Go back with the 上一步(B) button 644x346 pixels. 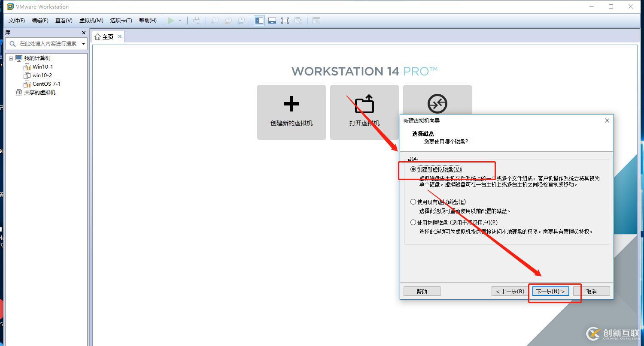(510, 292)
